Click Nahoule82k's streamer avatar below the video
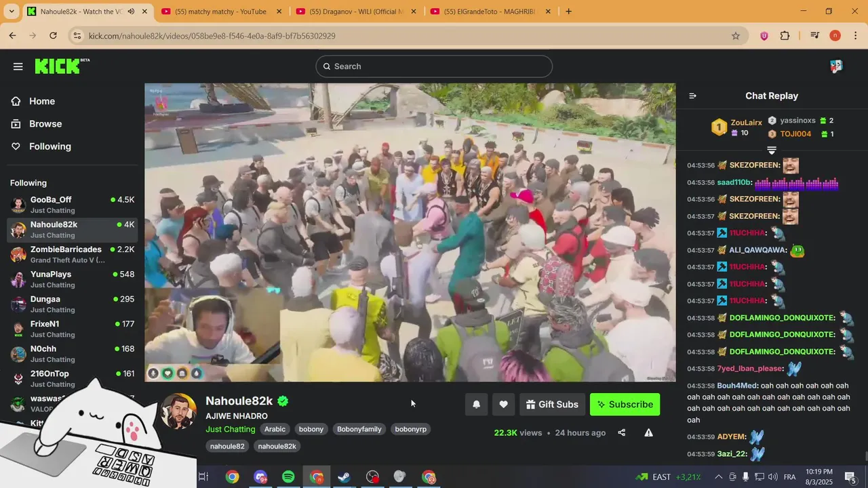The image size is (868, 488). click(178, 411)
